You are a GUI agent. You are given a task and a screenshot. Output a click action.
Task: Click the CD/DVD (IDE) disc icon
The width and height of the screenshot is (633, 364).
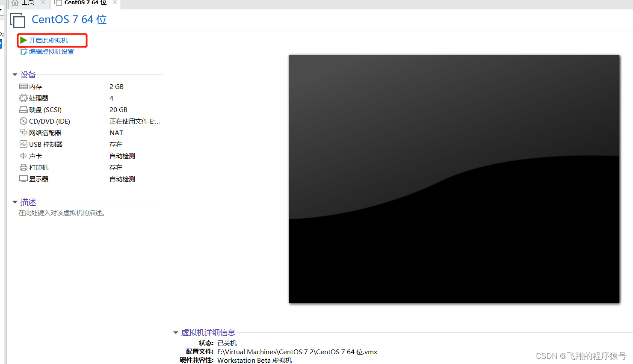(24, 121)
